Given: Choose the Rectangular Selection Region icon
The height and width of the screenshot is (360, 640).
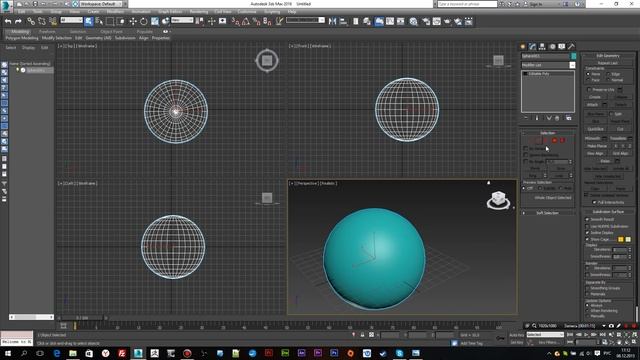Looking at the screenshot, I should coord(110,21).
